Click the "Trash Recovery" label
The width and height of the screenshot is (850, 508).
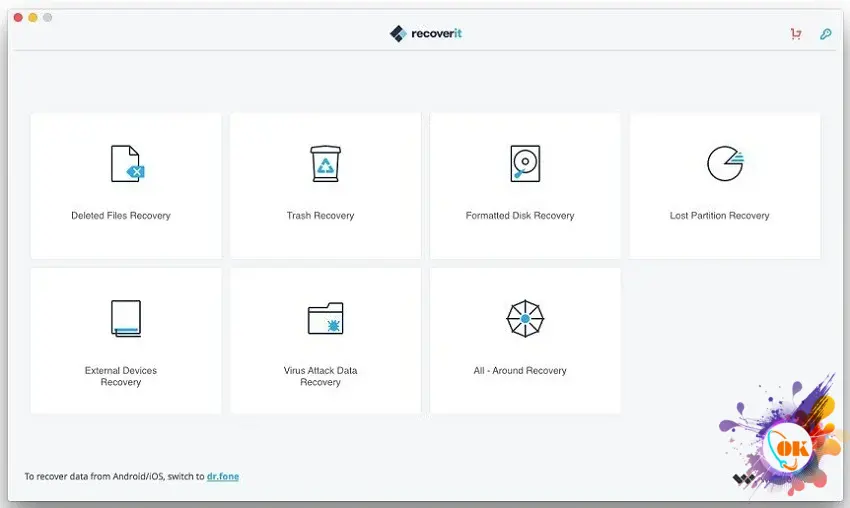320,215
